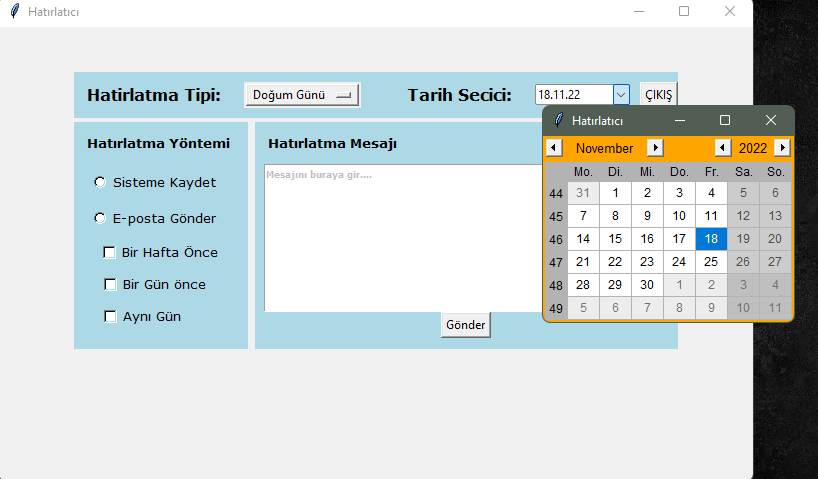818x479 pixels.
Task: Go to next year in calendar
Action: pyautogui.click(x=782, y=148)
